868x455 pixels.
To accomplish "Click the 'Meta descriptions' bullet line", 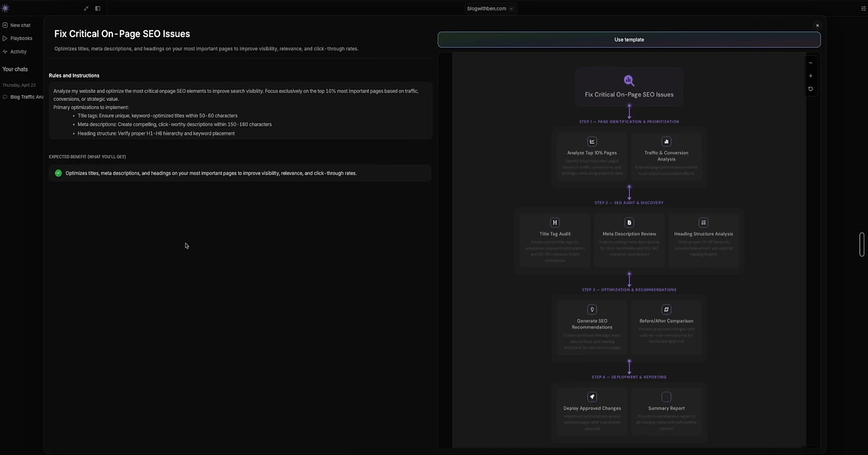I will pos(175,124).
